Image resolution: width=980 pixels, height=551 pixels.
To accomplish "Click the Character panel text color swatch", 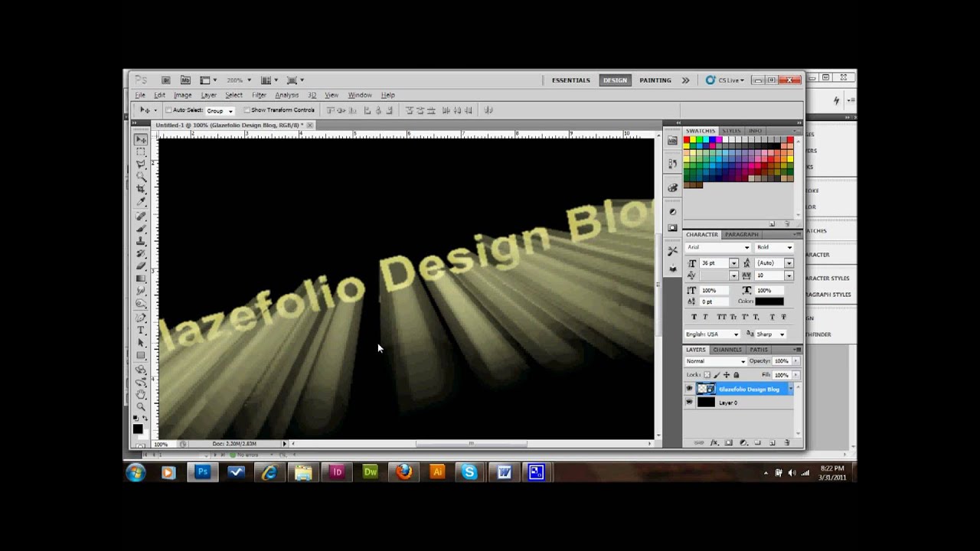I will click(769, 302).
